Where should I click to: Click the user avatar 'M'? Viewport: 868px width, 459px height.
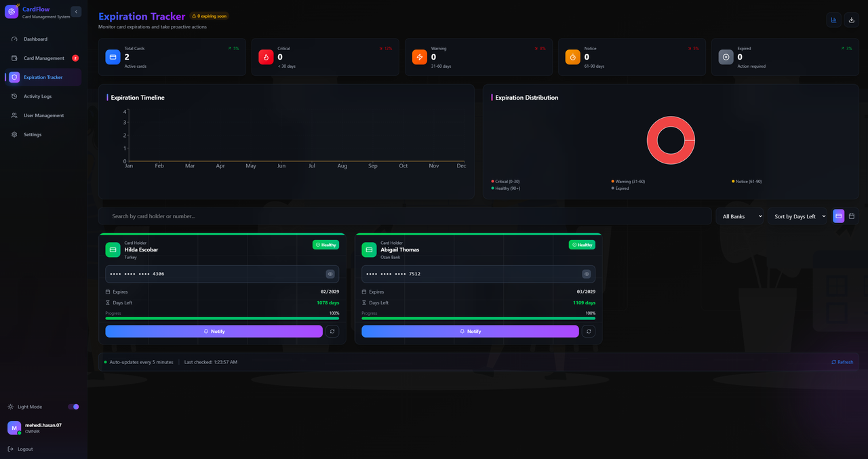tap(14, 428)
